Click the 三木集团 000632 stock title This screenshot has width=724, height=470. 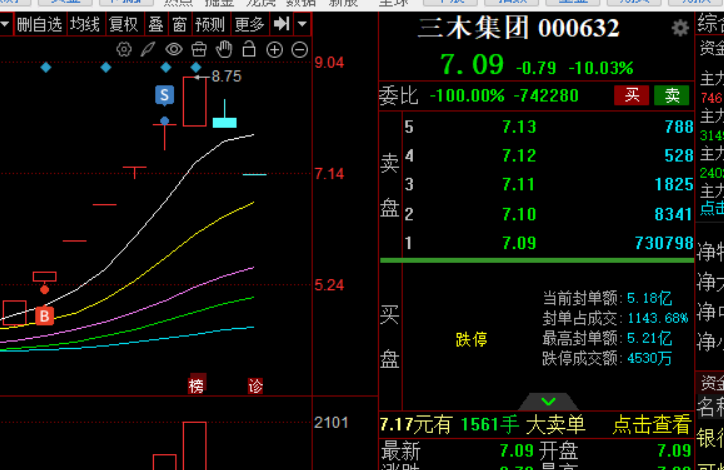[518, 28]
